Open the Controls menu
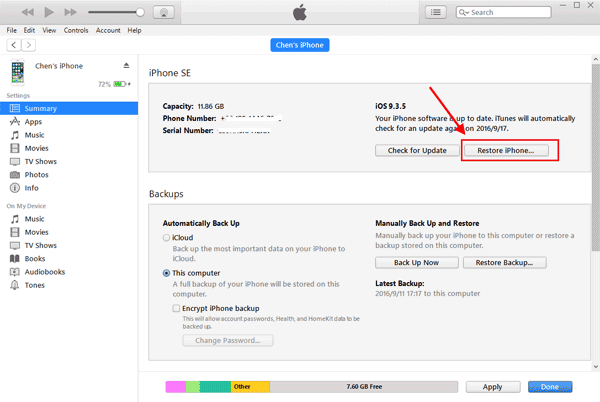The height and width of the screenshot is (402, 600). pos(76,30)
